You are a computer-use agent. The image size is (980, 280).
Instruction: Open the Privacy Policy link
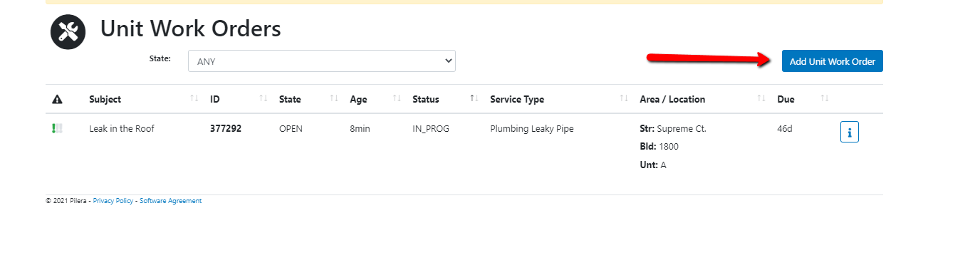coord(113,201)
